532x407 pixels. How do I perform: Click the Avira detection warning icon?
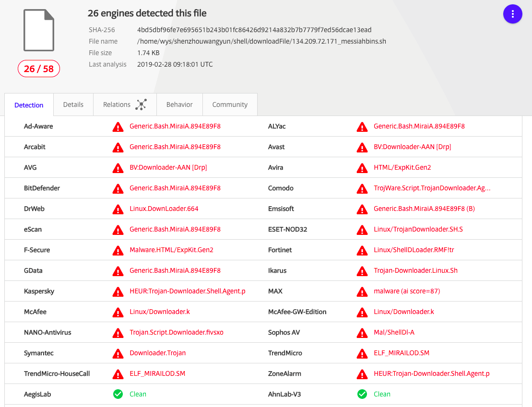[362, 168]
